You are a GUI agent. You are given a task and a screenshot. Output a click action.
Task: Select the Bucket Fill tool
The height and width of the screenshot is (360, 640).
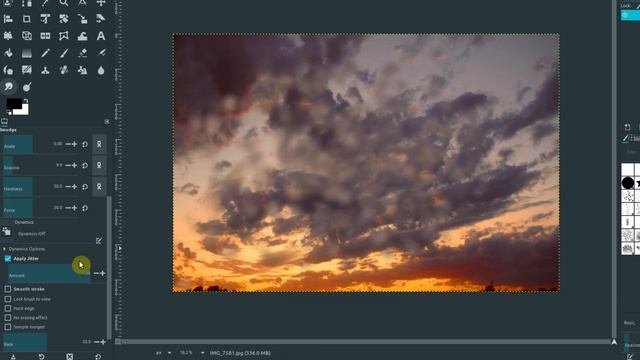(8, 53)
